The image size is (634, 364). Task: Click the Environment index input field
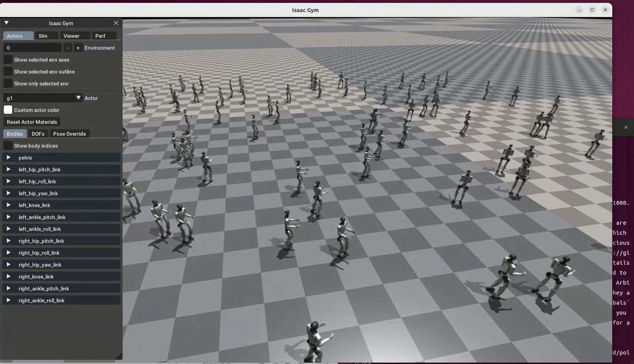click(x=33, y=48)
